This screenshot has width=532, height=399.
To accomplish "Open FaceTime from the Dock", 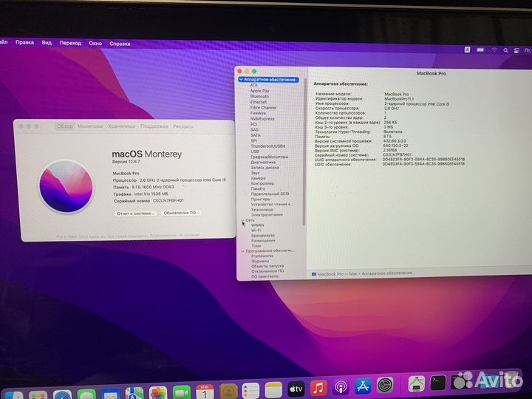I will click(x=182, y=392).
